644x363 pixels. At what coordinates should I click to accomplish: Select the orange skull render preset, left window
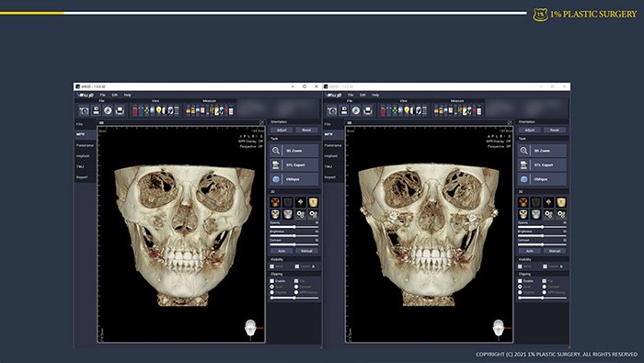[x=275, y=202]
